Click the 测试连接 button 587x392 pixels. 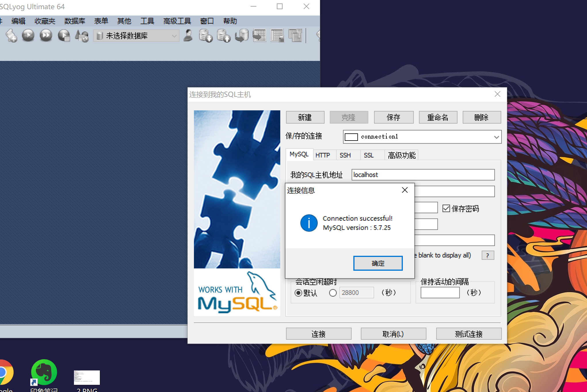[x=468, y=334]
